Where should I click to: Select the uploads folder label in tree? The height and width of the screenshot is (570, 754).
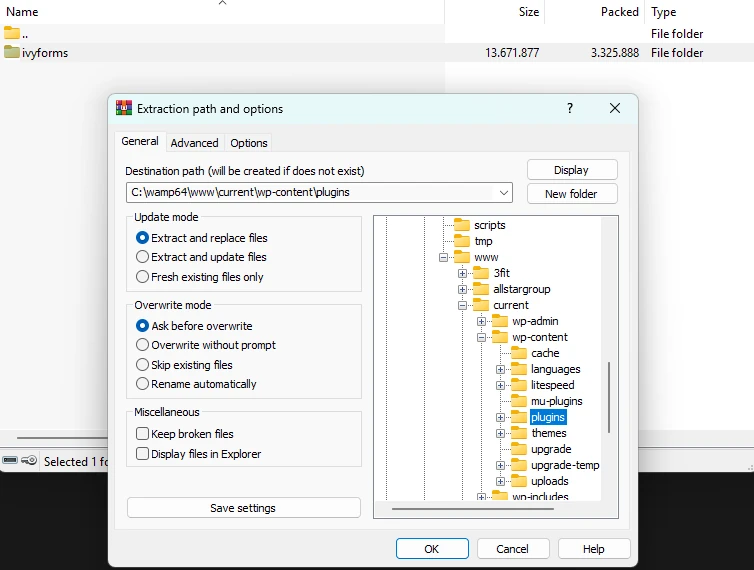pyautogui.click(x=549, y=481)
